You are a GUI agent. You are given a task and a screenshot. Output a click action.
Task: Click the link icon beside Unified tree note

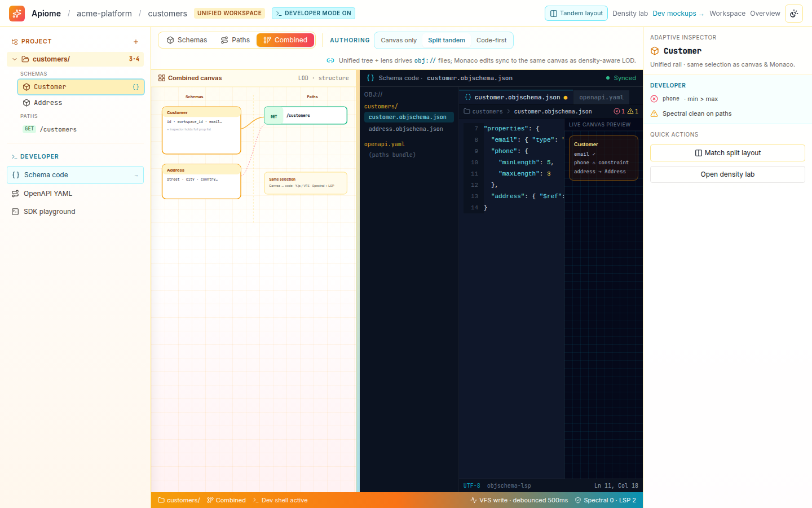[330, 60]
